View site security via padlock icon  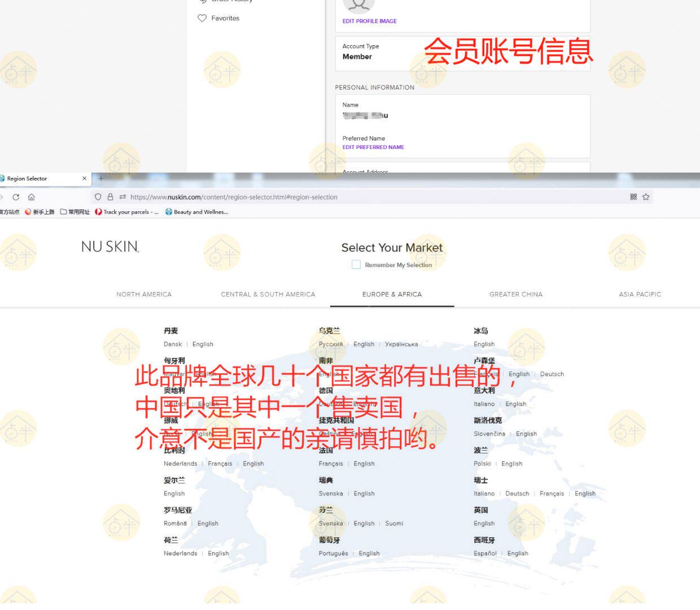[x=111, y=197]
